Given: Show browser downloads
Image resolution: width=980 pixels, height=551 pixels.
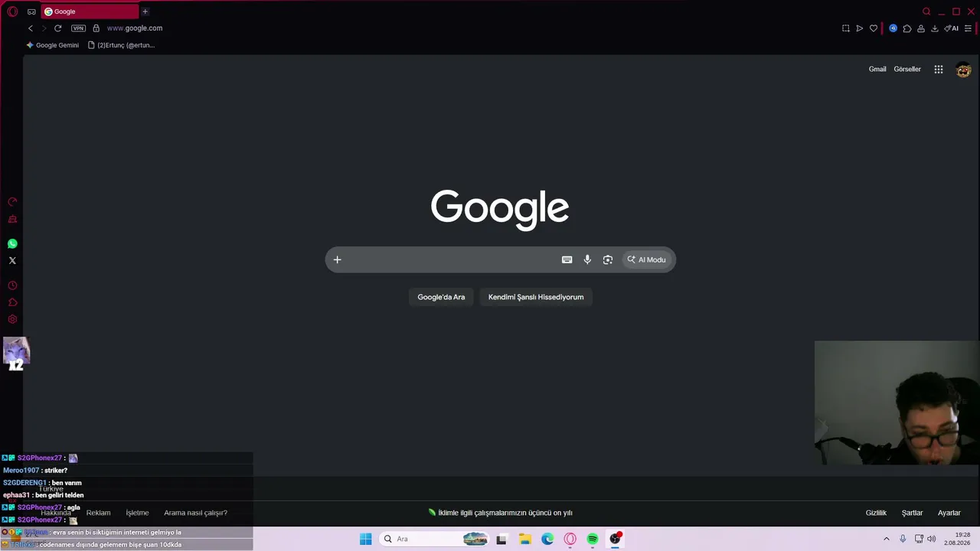Looking at the screenshot, I should coord(935,28).
